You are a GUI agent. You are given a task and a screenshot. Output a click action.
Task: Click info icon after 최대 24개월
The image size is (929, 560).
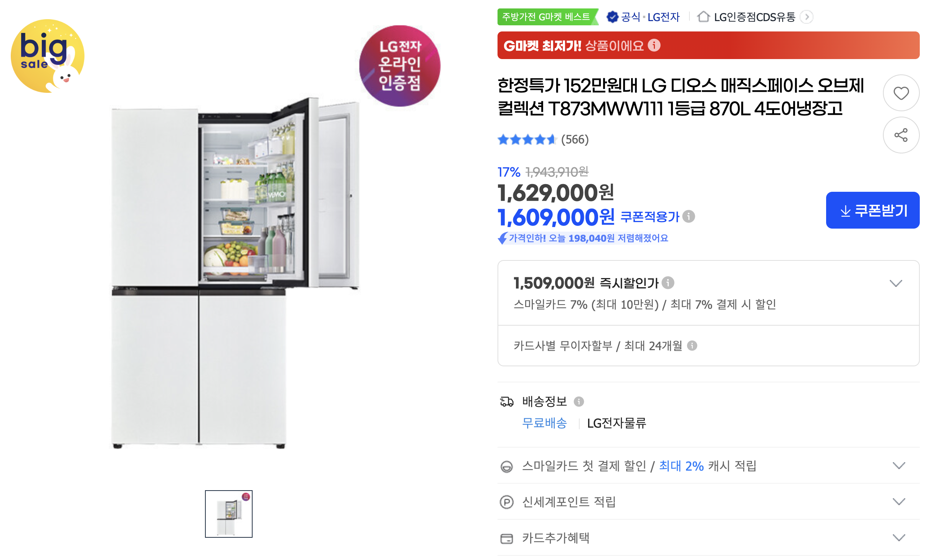coord(692,346)
